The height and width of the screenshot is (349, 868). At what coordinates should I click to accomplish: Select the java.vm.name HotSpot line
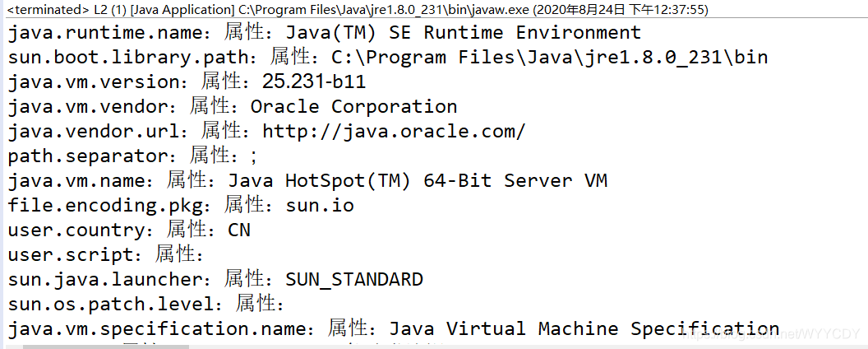[x=307, y=180]
